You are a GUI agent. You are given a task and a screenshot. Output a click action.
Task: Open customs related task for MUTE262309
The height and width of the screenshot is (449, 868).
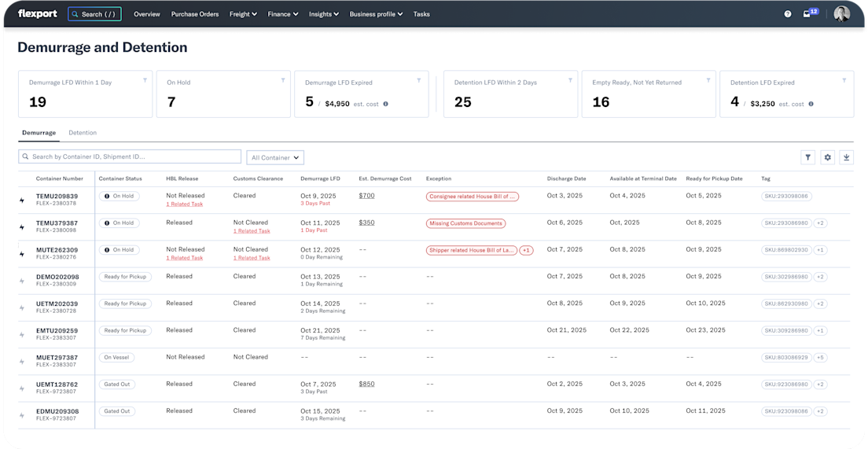pos(252,258)
